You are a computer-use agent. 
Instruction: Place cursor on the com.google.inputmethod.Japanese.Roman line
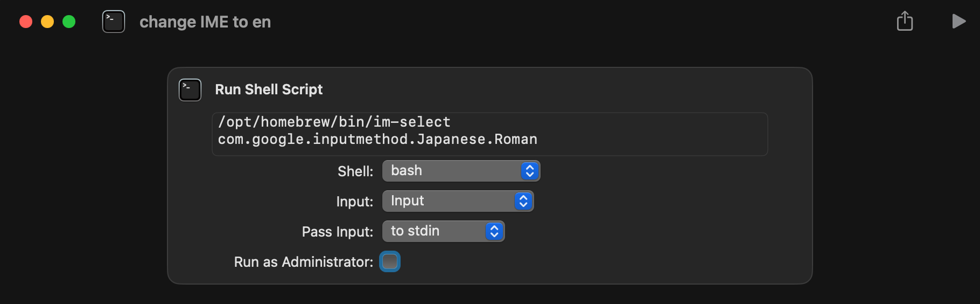point(377,140)
